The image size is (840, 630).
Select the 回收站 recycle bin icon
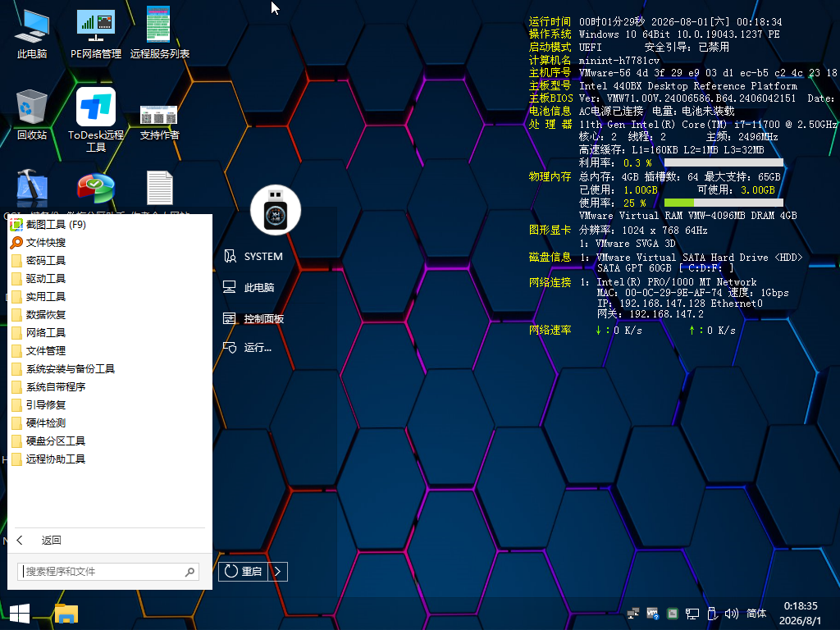[32, 115]
